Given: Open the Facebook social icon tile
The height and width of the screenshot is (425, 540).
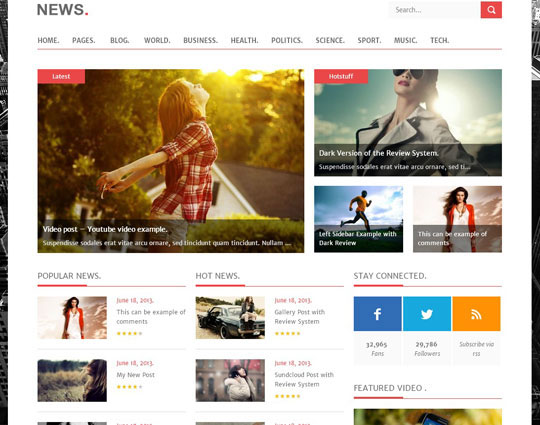Looking at the screenshot, I should tap(377, 314).
